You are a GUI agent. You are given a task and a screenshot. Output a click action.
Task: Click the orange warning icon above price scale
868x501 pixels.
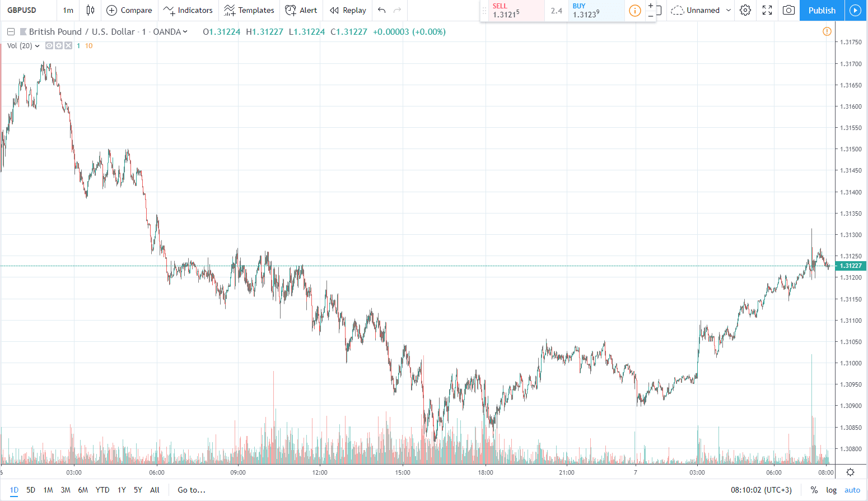827,31
